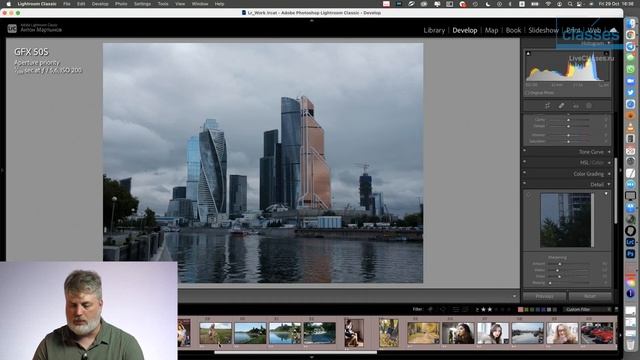Open the Develop menu in menu bar
The height and width of the screenshot is (360, 640).
(x=100, y=4)
